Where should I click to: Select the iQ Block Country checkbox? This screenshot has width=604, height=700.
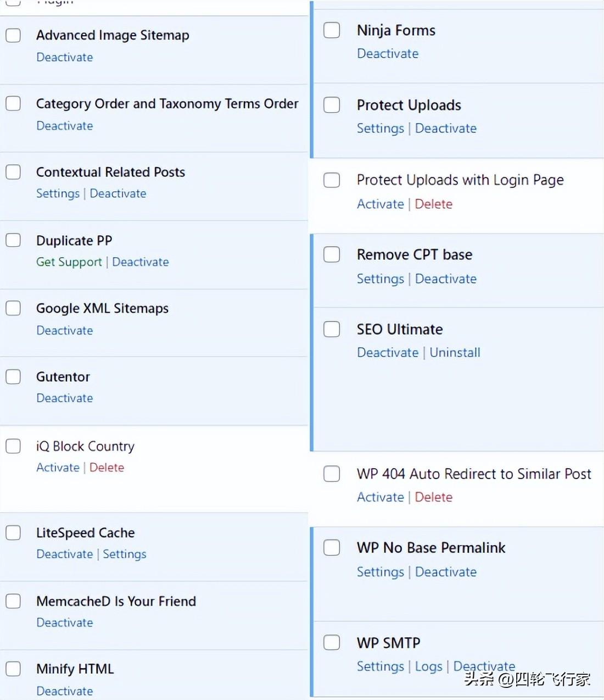(x=13, y=446)
